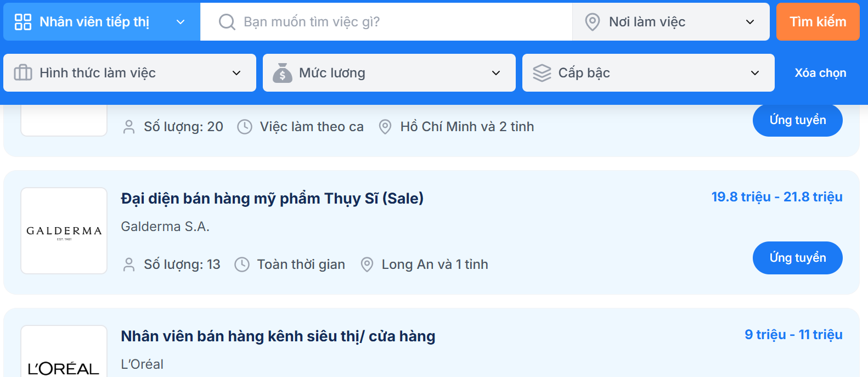Click the money bag salary icon
The height and width of the screenshot is (377, 868).
(283, 73)
